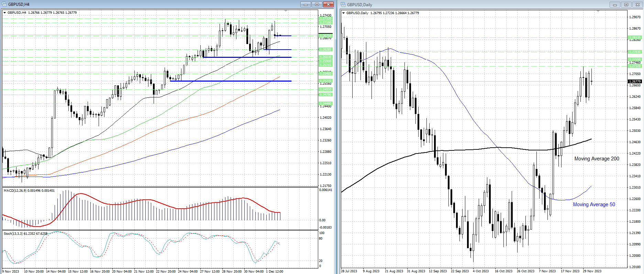644x274 pixels.
Task: Expand the triangle menu beside GBPUSD,H4 label
Action: click(x=5, y=13)
